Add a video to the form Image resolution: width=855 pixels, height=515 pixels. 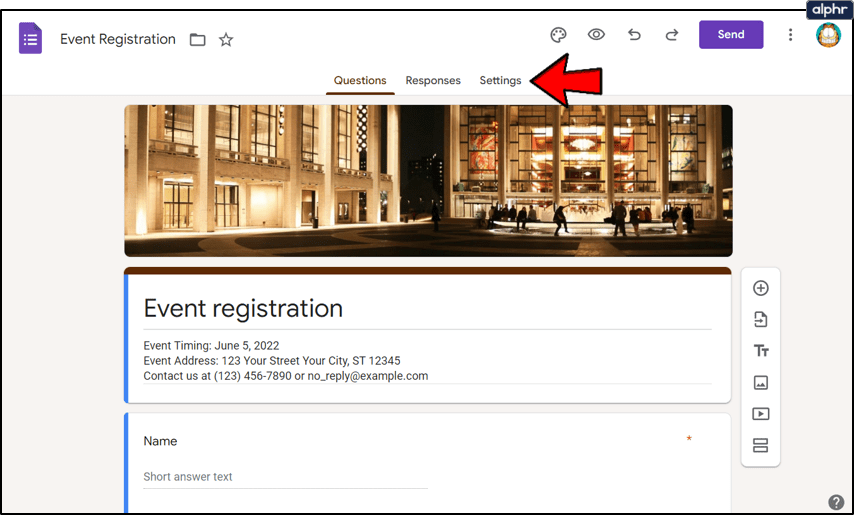761,414
